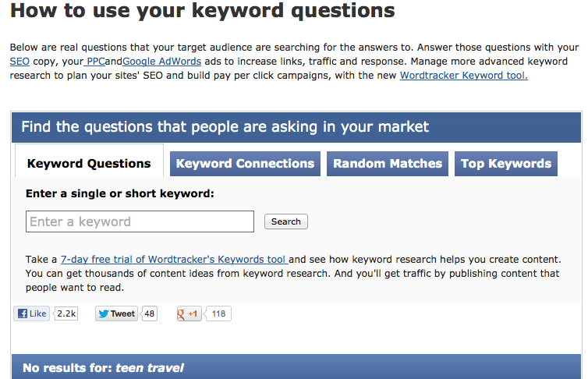588x379 pixels.
Task: Visit the Google AdWords link
Action: coord(162,62)
